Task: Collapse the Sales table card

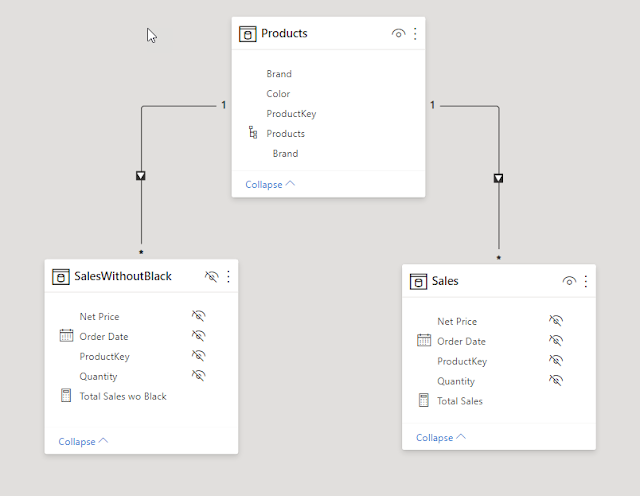Action: coord(440,438)
